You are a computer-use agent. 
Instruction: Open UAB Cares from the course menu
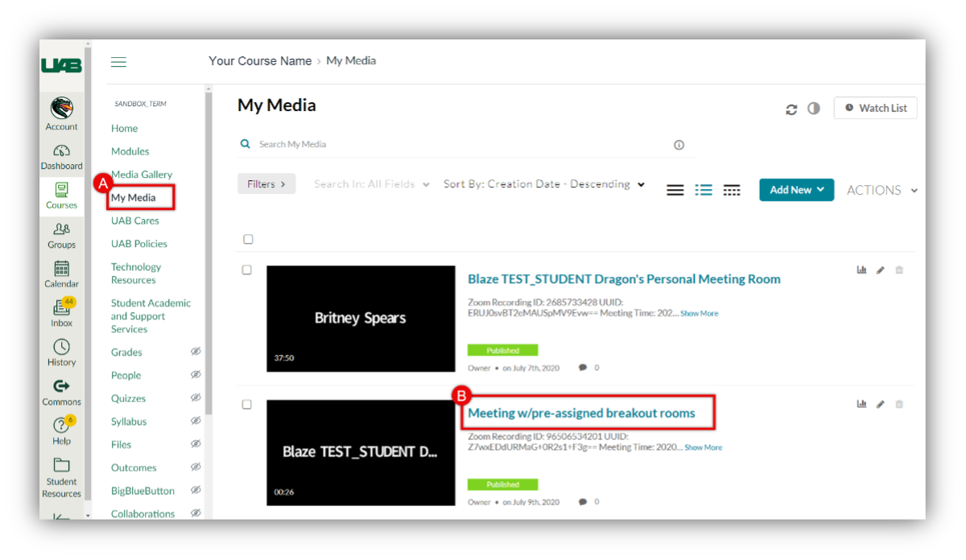135,220
